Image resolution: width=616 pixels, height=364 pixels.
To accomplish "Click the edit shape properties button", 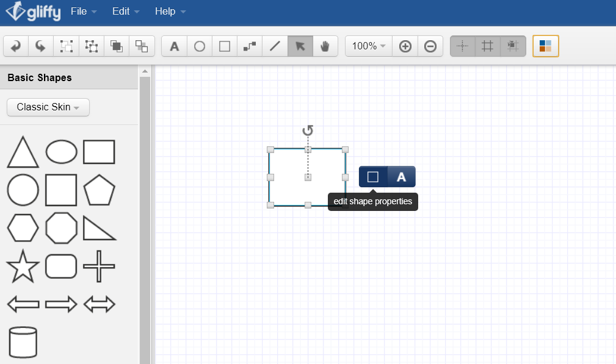I will pyautogui.click(x=373, y=177).
